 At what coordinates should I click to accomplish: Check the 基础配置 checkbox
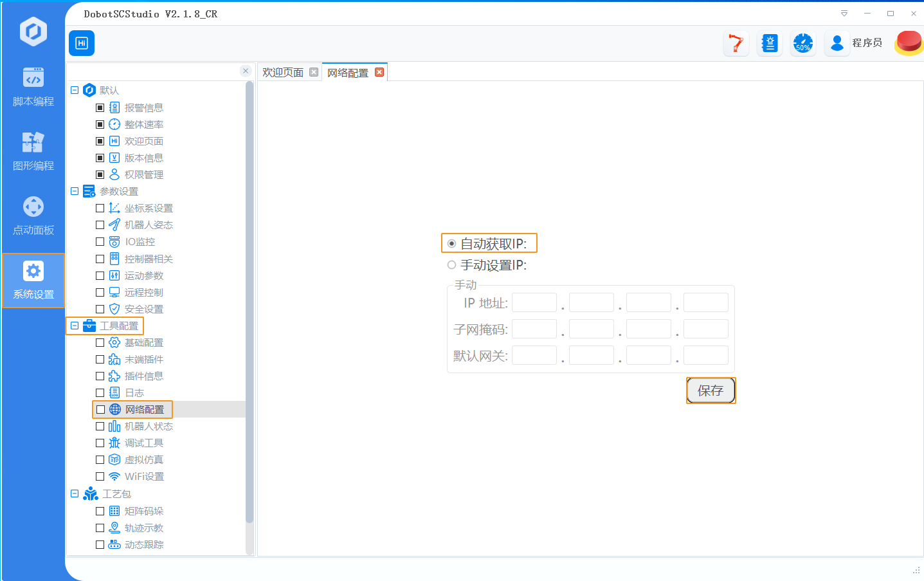tap(100, 342)
